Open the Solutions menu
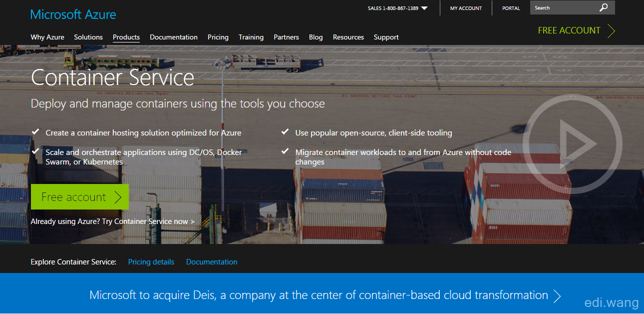Image resolution: width=644 pixels, height=314 pixels. [88, 37]
